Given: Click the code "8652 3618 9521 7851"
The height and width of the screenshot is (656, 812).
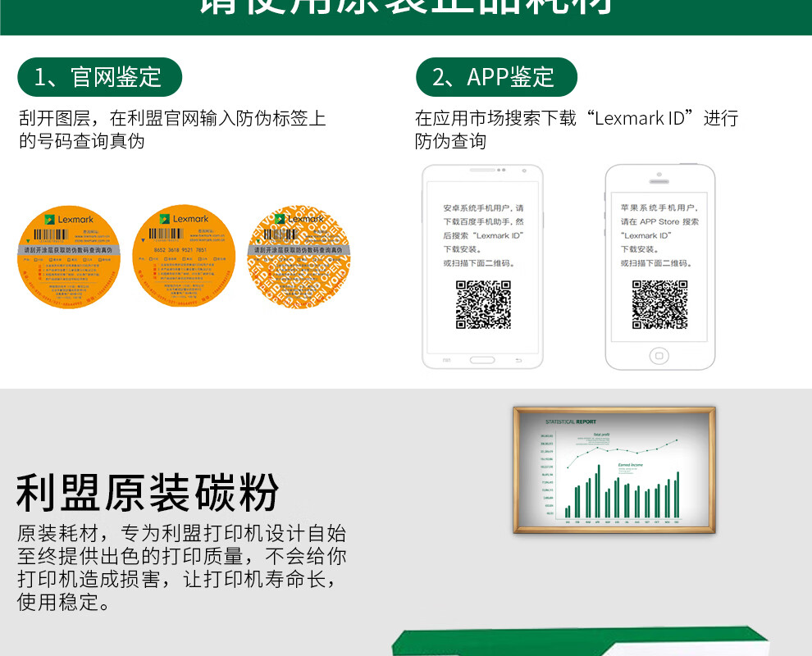Looking at the screenshot, I should pos(180,250).
